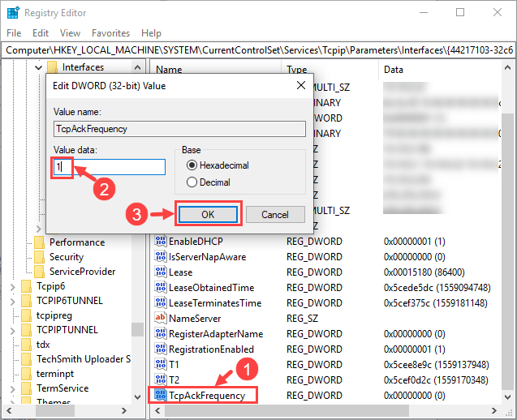Click the TechSmith Uploader folder icon
The width and height of the screenshot is (517, 420).
[x=26, y=358]
